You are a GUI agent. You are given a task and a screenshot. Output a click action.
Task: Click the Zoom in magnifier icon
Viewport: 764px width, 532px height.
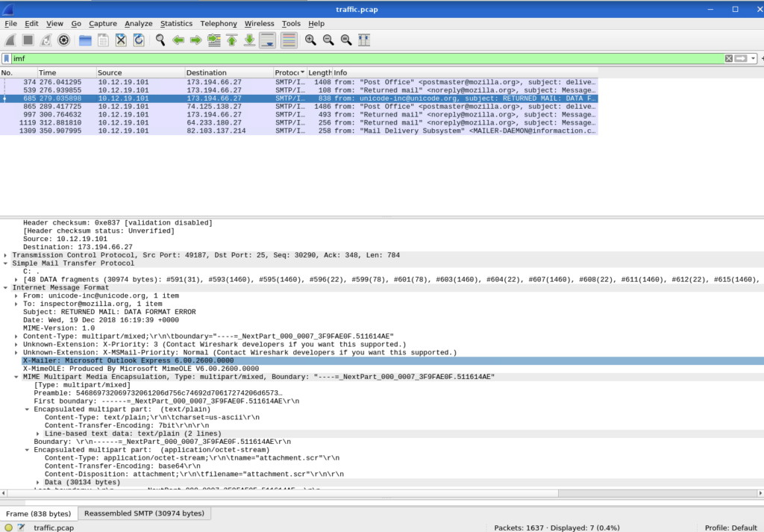point(310,40)
